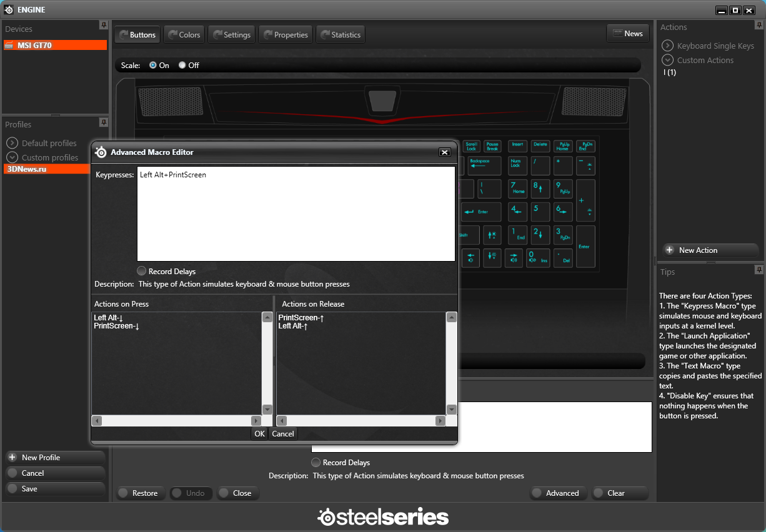Click Actions on Press horizontal scrollbar left arrow
Image resolution: width=766 pixels, height=532 pixels.
click(97, 421)
